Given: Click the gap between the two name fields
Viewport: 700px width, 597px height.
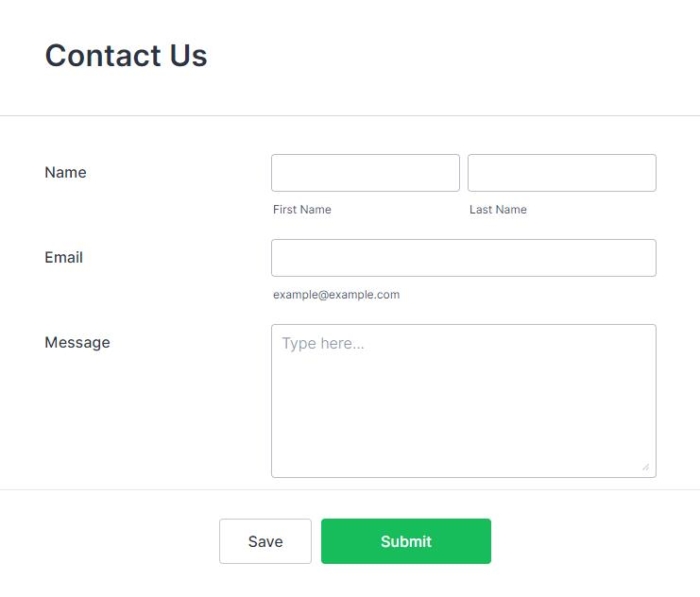Looking at the screenshot, I should click(464, 173).
